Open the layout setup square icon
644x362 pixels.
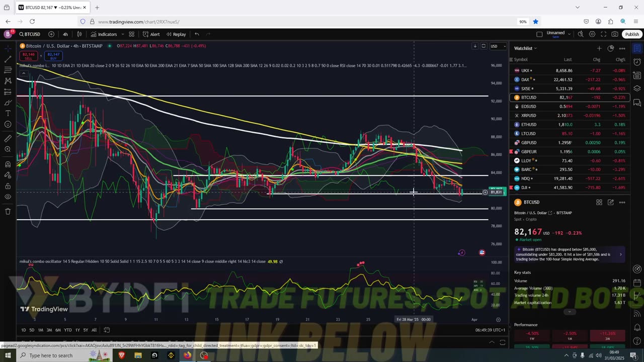539,34
